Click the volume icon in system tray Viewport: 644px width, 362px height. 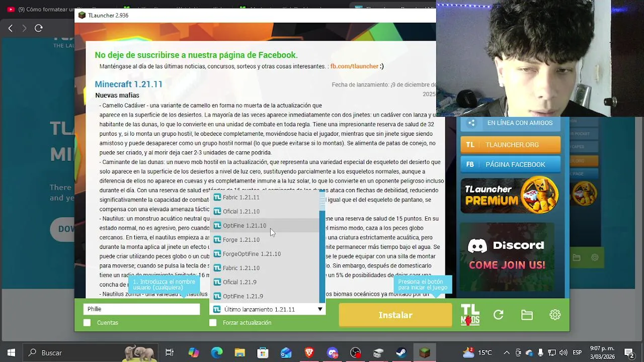coord(563,353)
